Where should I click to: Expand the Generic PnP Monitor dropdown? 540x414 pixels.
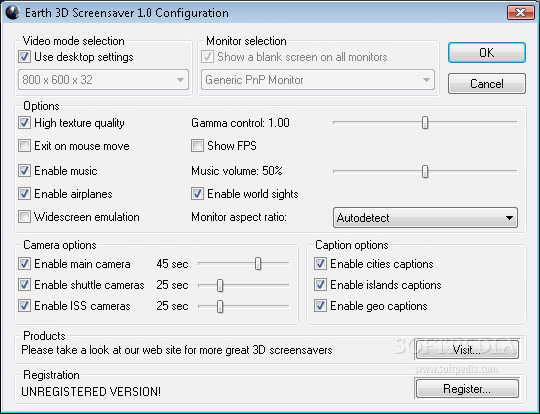point(318,80)
